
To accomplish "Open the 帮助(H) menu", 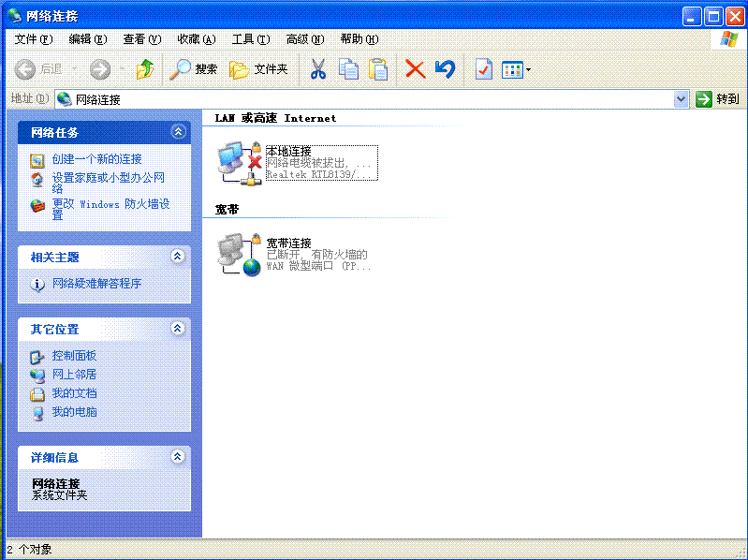I will (359, 39).
